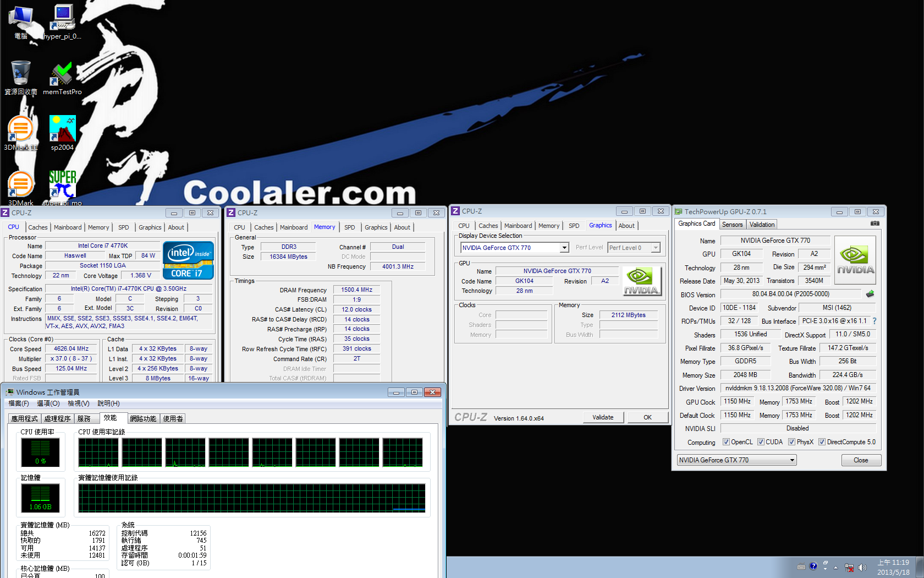Launch the sp2004 desktop shortcut
Screen dimensions: 924x578
(x=62, y=133)
